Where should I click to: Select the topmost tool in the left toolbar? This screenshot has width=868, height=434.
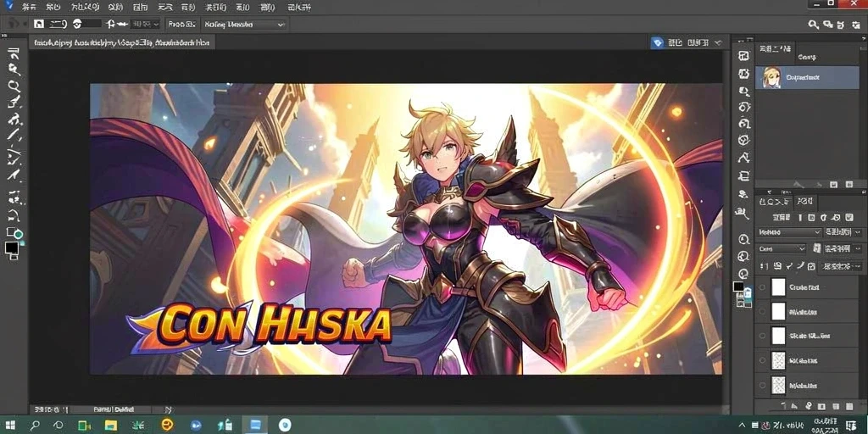pyautogui.click(x=14, y=53)
